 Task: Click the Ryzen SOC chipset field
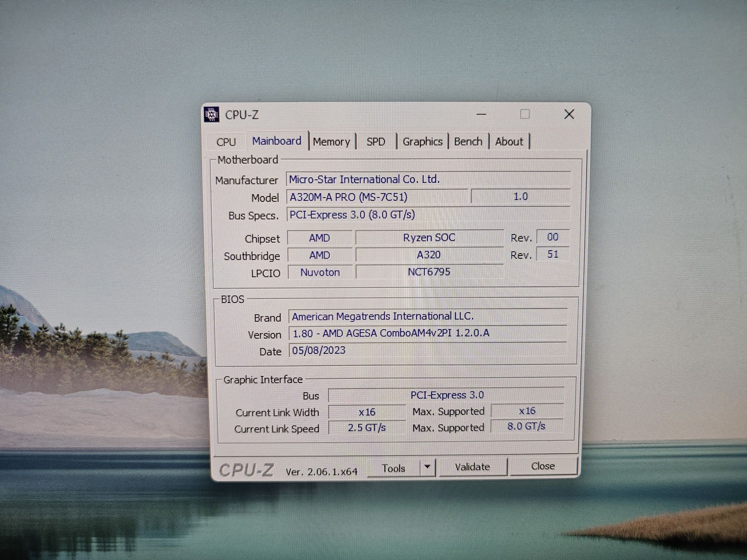pos(429,238)
